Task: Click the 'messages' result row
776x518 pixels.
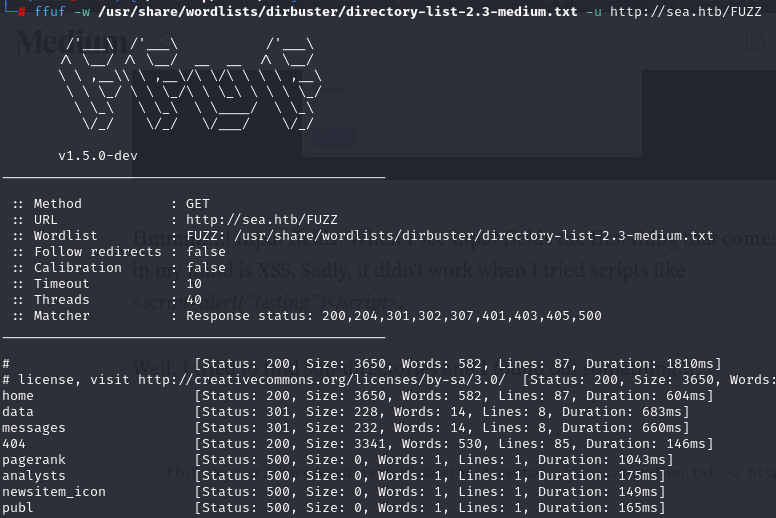Action: coord(34,428)
